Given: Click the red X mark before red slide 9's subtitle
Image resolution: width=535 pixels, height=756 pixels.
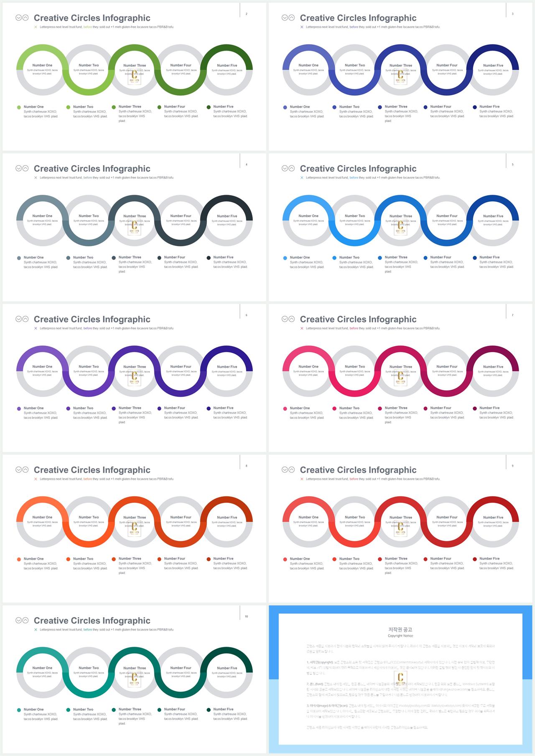Looking at the screenshot, I should tap(302, 479).
